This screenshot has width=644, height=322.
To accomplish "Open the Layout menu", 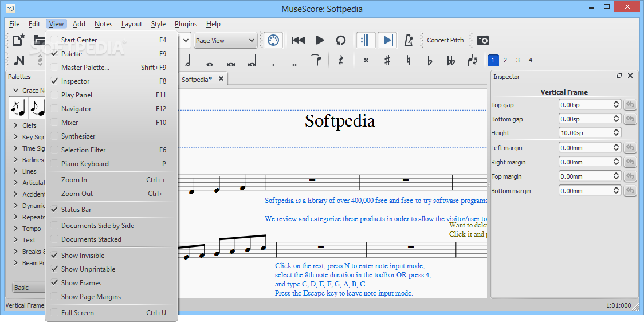I will click(x=131, y=24).
